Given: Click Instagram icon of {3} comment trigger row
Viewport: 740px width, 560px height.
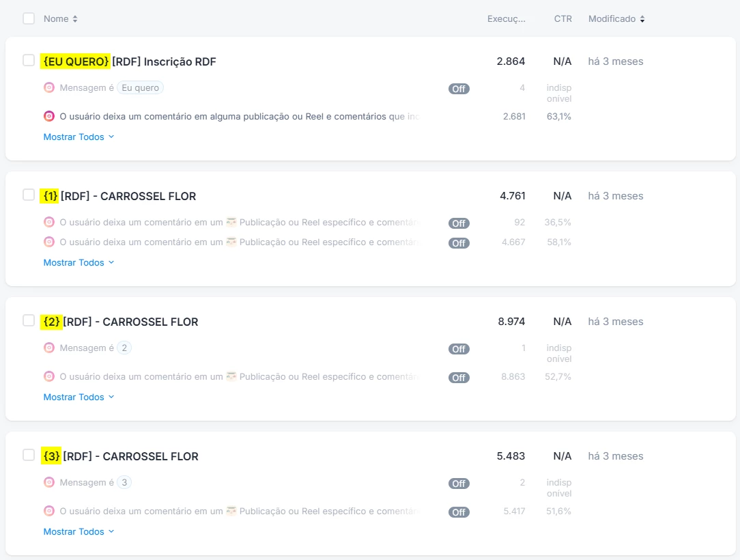Looking at the screenshot, I should 49,511.
